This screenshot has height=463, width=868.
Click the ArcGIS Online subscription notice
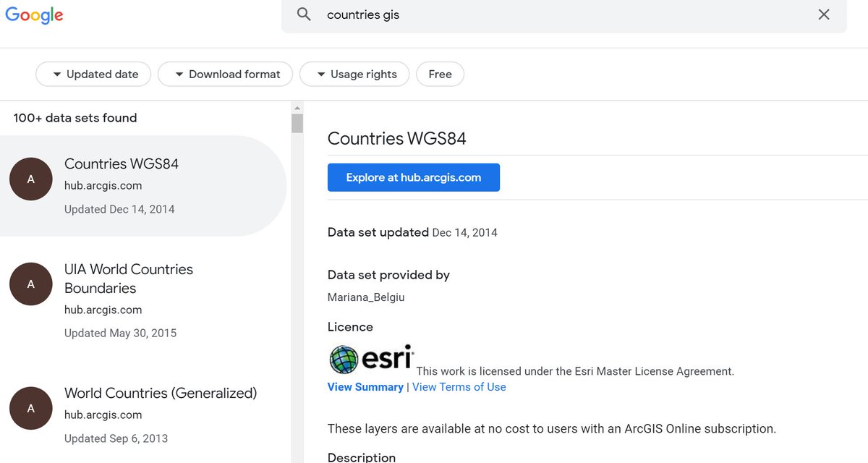coord(552,428)
